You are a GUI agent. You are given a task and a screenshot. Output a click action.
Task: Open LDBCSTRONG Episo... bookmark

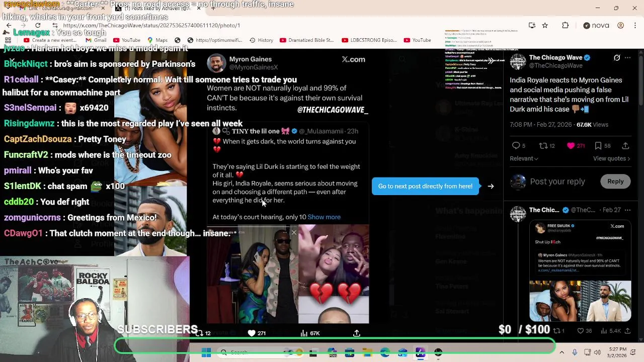coord(369,40)
